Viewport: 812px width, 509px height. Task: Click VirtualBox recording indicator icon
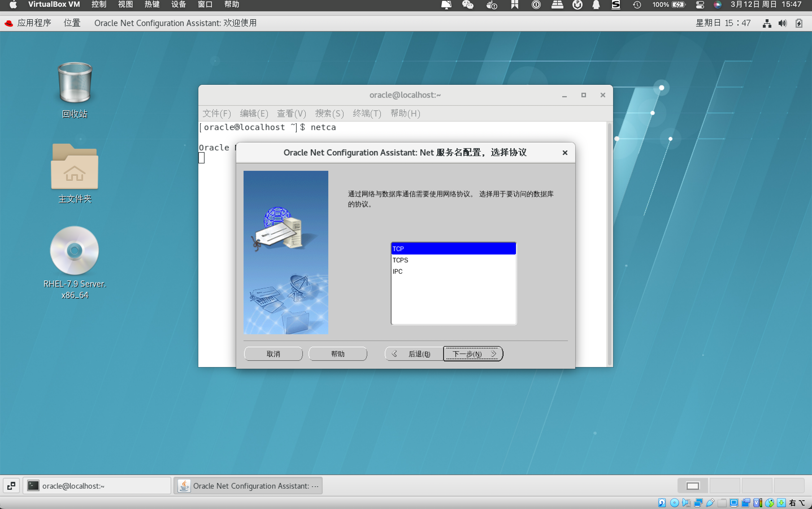[x=746, y=502]
